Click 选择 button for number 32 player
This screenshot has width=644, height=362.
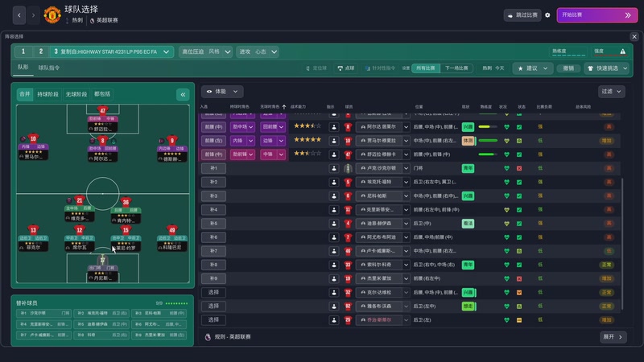coord(213,292)
